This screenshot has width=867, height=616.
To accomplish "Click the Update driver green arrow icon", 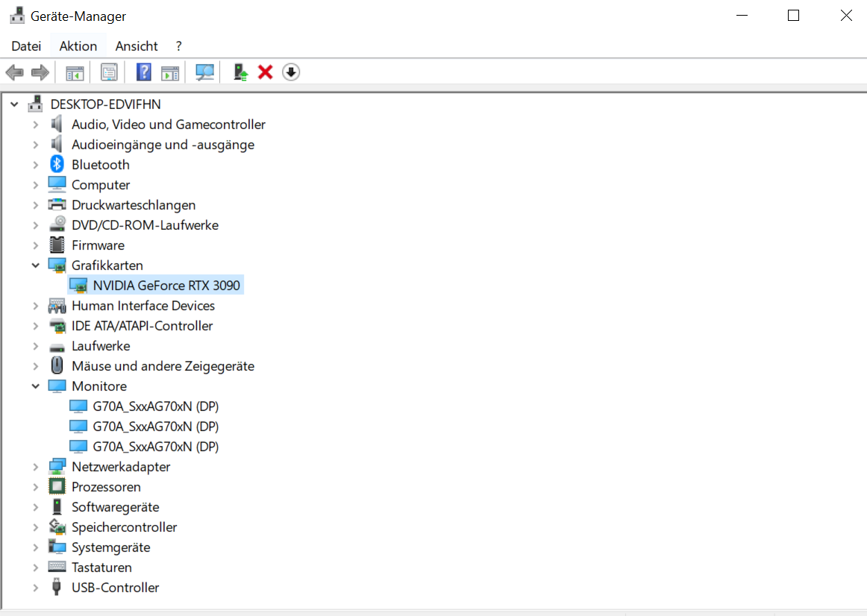I will pyautogui.click(x=240, y=72).
